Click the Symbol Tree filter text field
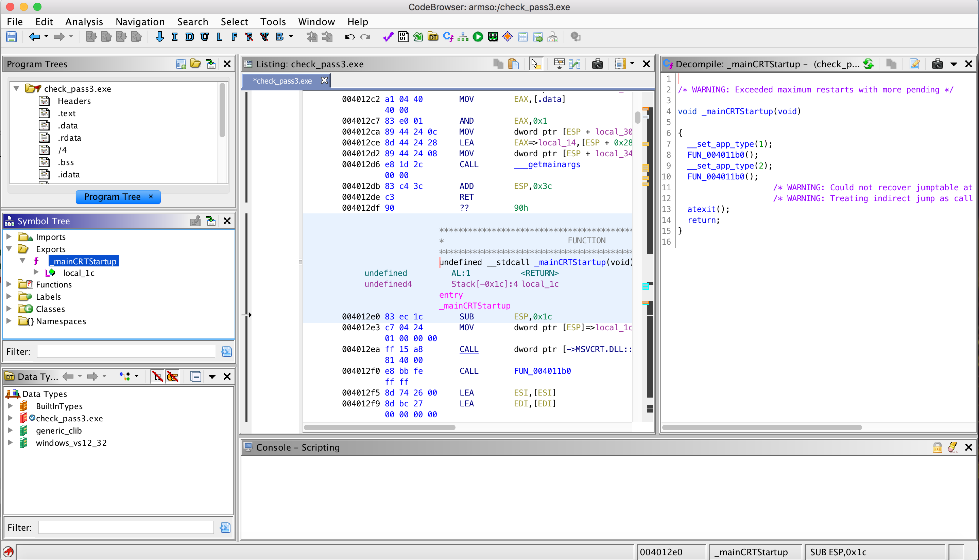The image size is (979, 560). tap(126, 352)
